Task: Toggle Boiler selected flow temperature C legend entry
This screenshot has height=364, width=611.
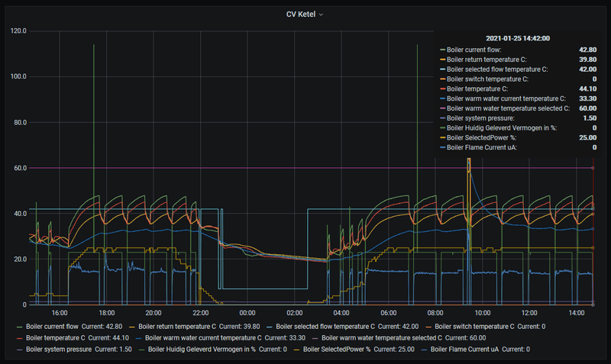Action: 325,327
